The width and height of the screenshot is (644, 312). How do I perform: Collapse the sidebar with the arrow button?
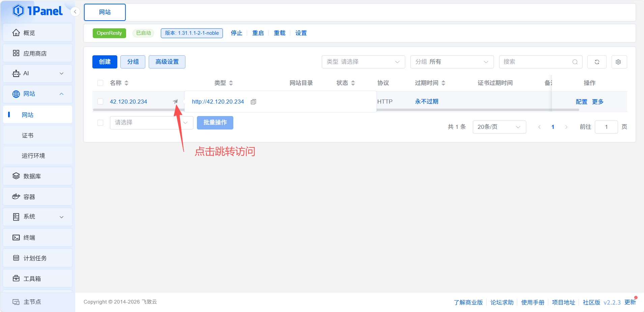pos(75,12)
